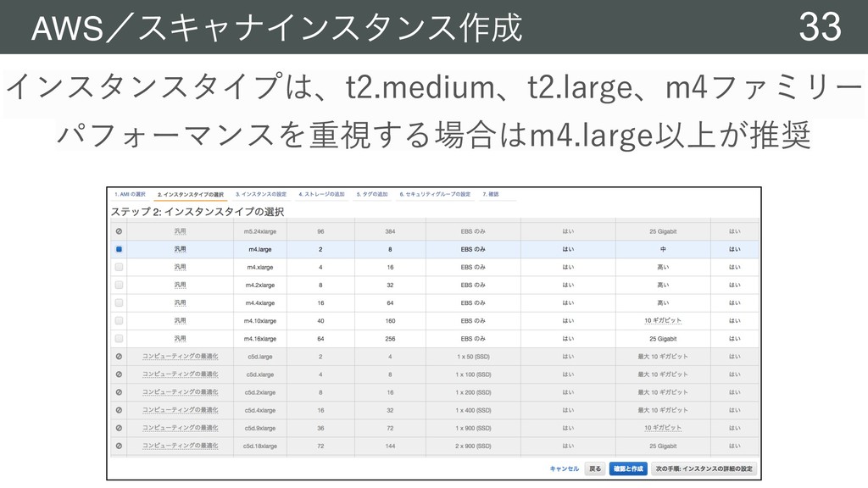Click the unavailable icon in the c5d.18xlarge row

[x=119, y=446]
